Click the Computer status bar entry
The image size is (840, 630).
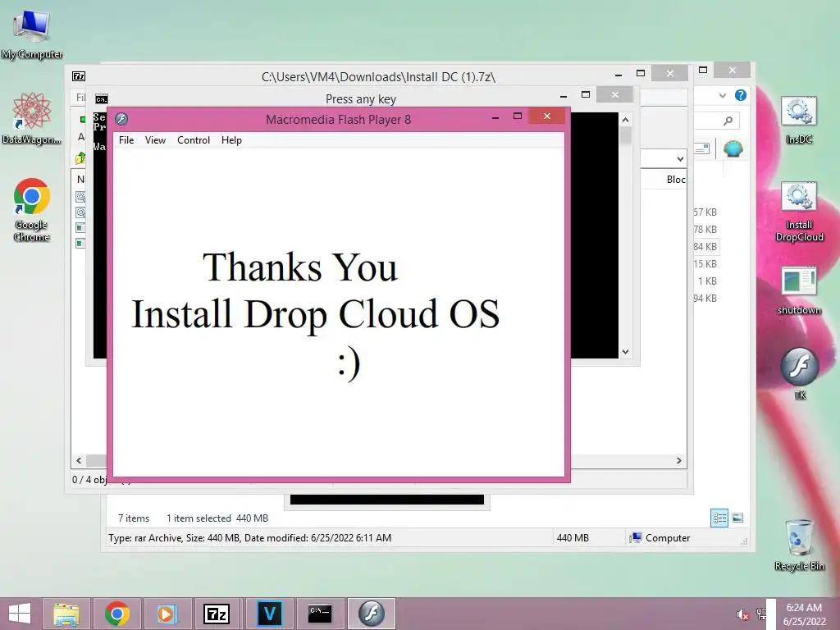(660, 538)
